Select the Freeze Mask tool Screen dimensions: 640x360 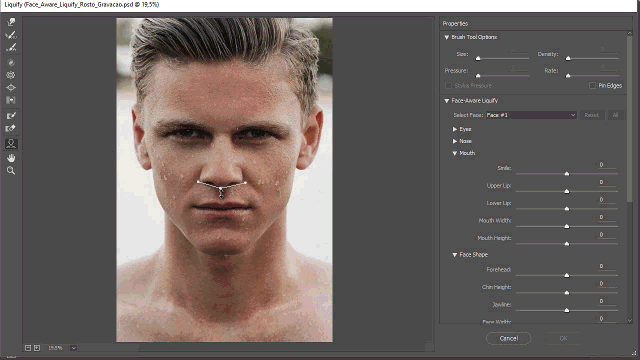coord(11,116)
